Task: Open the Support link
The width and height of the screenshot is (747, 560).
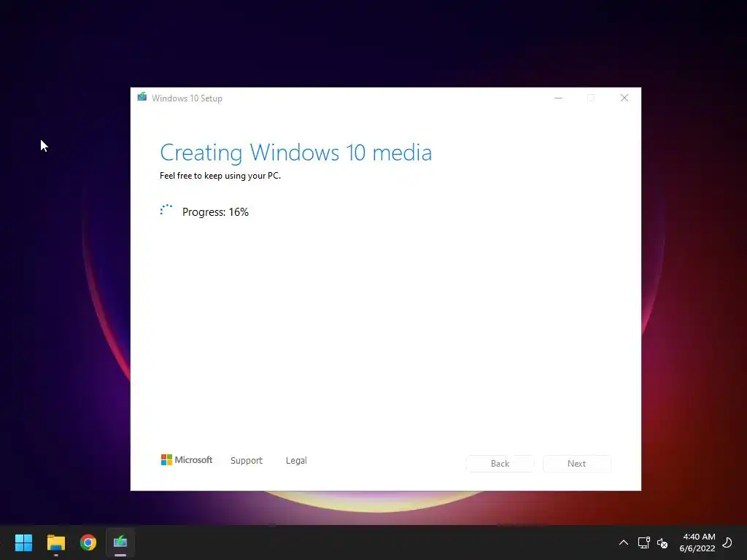Action: [x=247, y=461]
